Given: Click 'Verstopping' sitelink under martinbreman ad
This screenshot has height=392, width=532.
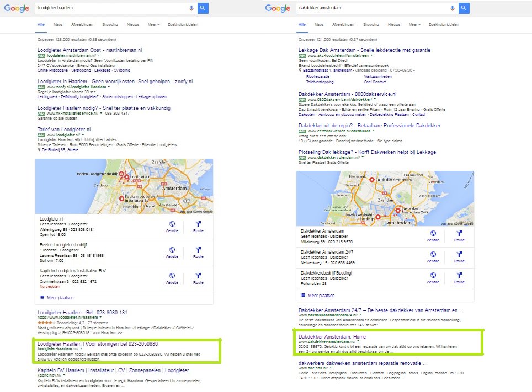Looking at the screenshot, I should click(x=81, y=70).
